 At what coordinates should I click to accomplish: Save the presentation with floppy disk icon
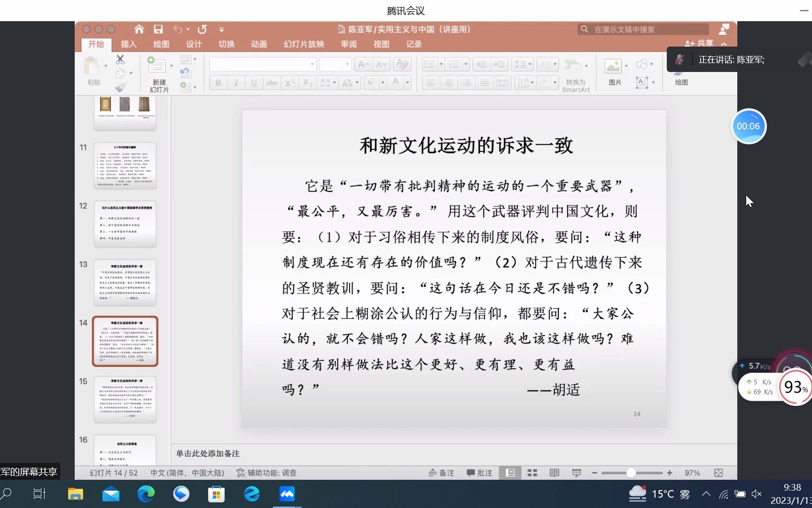158,29
